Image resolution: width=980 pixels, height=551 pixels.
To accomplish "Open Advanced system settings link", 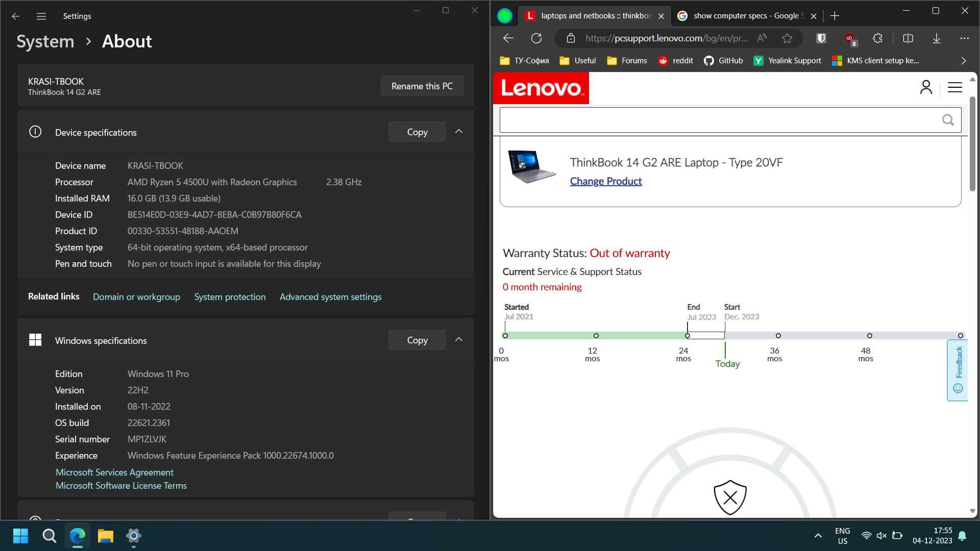I will 330,296.
